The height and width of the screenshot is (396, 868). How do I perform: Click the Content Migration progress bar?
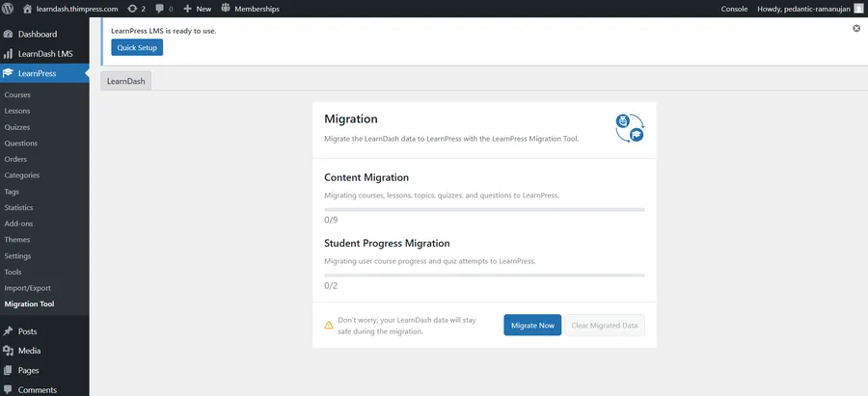pos(484,210)
